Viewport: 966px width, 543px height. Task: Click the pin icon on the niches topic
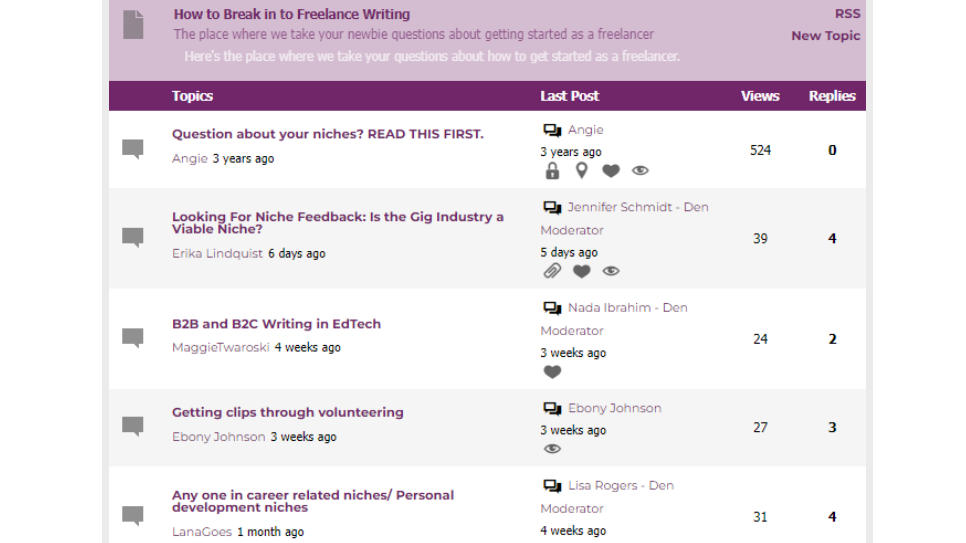(581, 171)
